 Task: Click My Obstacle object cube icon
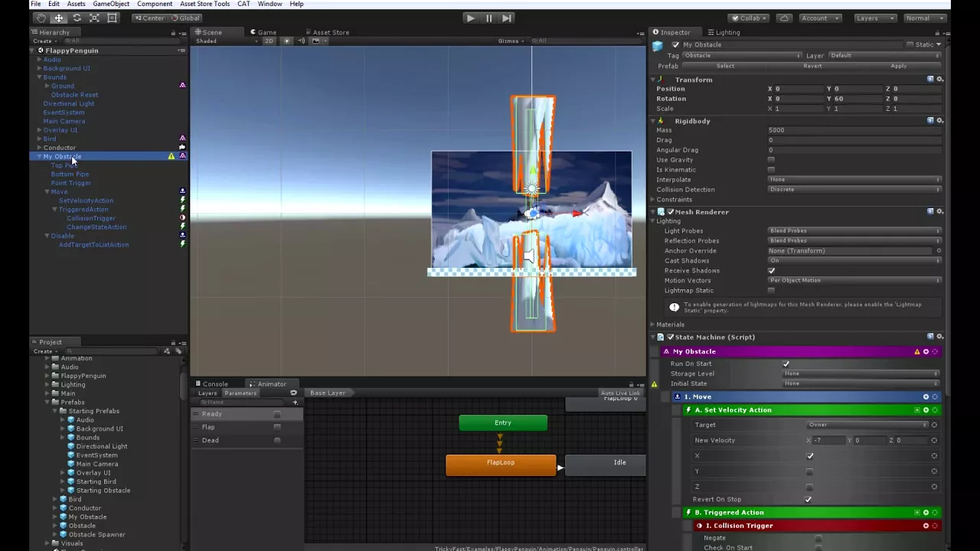[658, 47]
